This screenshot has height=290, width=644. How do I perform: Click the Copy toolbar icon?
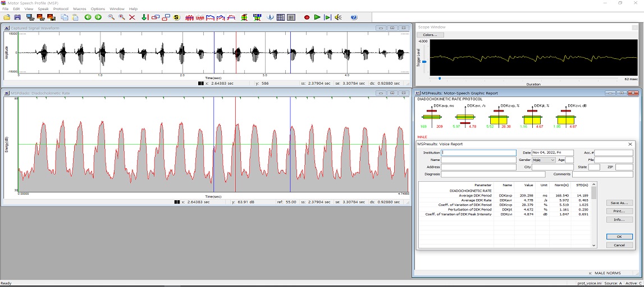65,17
